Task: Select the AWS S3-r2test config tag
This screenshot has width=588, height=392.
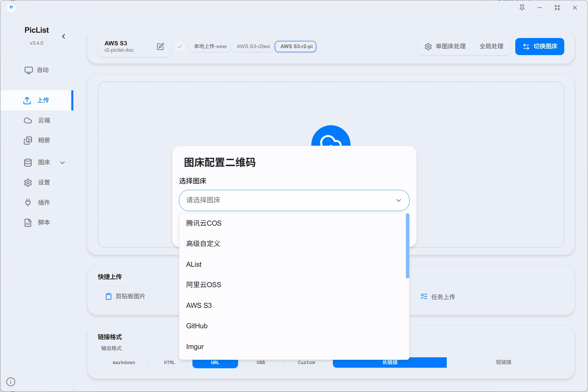Action: coord(253,46)
